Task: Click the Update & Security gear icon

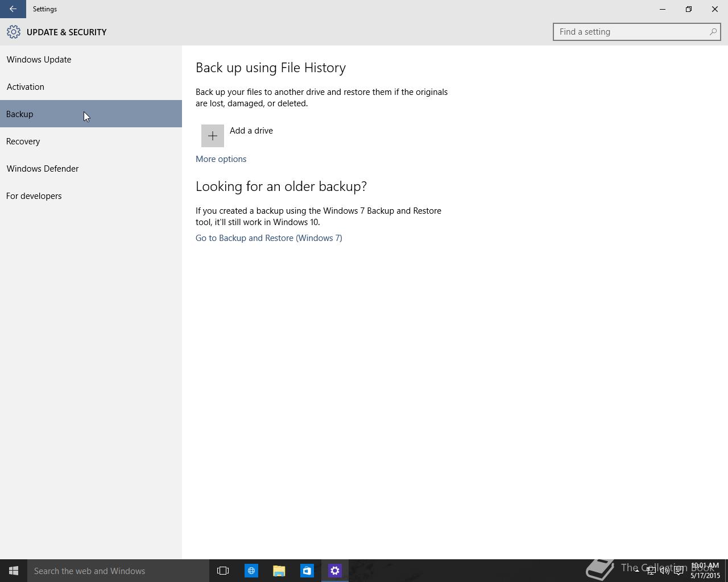Action: click(x=14, y=32)
